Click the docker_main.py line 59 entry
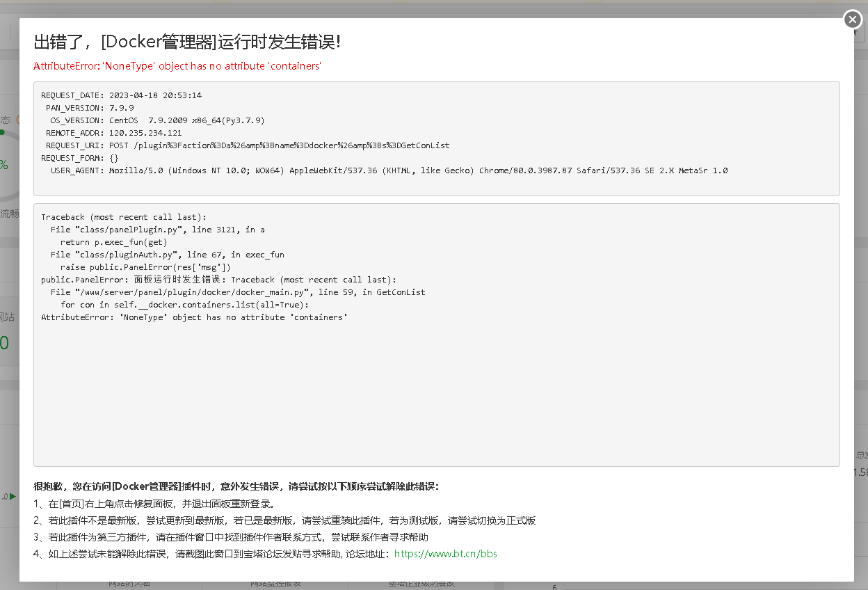868x590 pixels. [x=238, y=292]
